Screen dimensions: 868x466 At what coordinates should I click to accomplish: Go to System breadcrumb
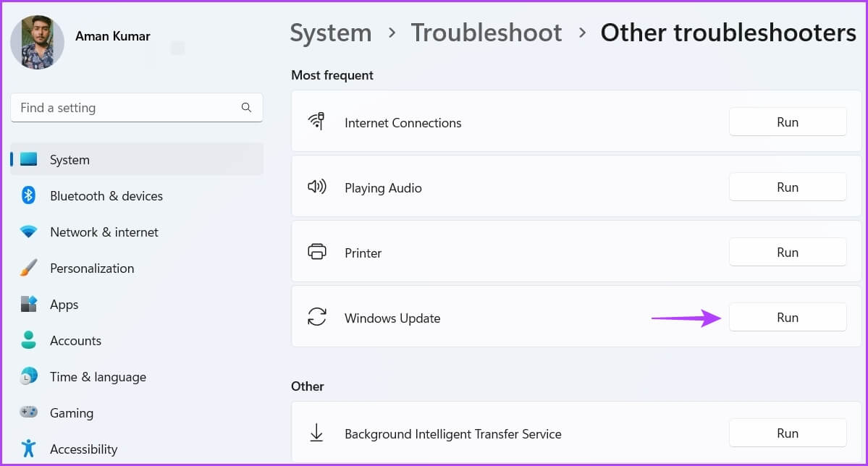coord(331,33)
